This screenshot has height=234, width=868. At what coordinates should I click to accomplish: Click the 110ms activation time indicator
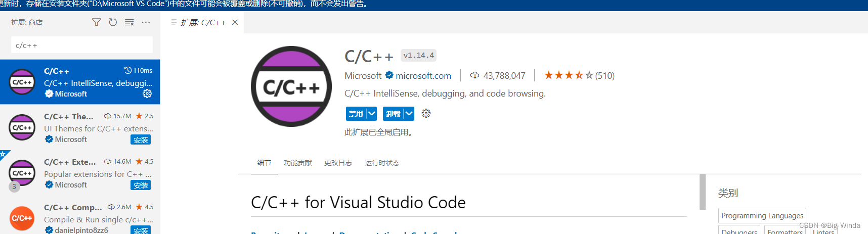point(139,70)
